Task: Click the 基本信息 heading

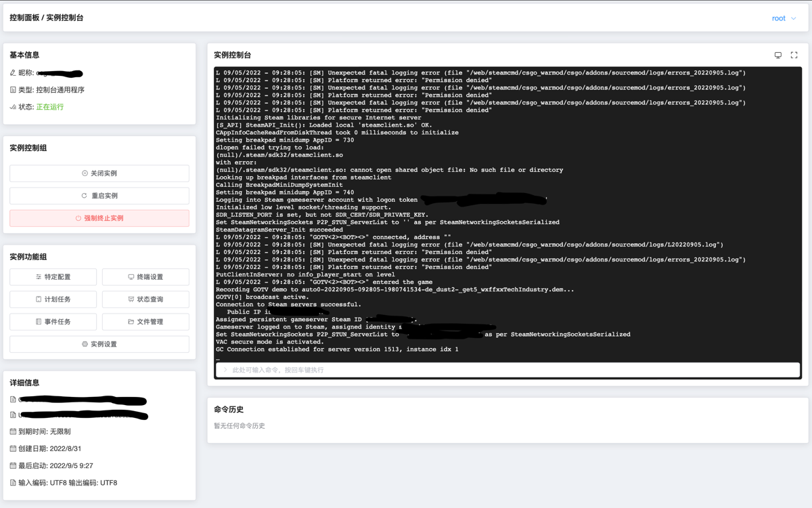Action: pyautogui.click(x=24, y=55)
